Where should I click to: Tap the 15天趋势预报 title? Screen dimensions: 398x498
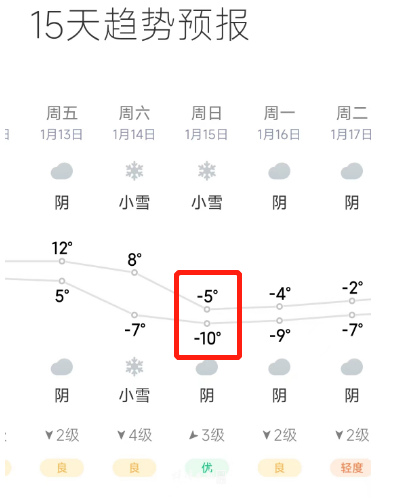click(x=139, y=25)
